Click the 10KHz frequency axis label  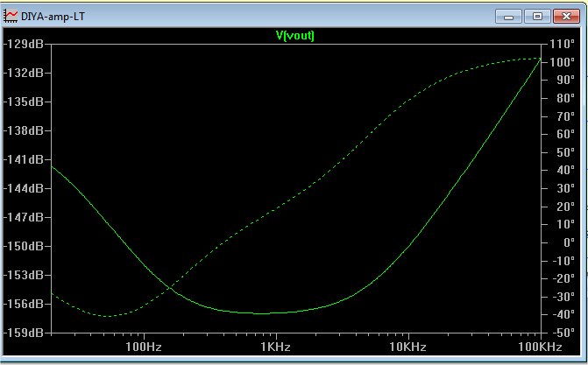[408, 347]
